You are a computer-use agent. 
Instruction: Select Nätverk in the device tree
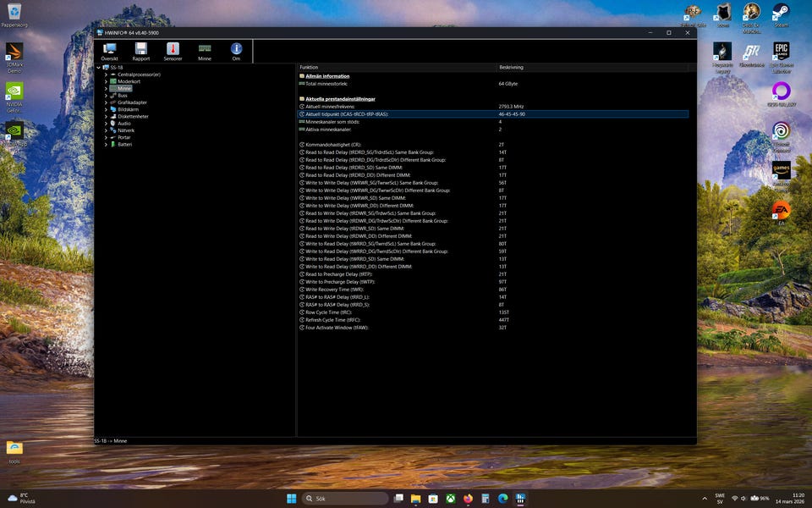125,130
